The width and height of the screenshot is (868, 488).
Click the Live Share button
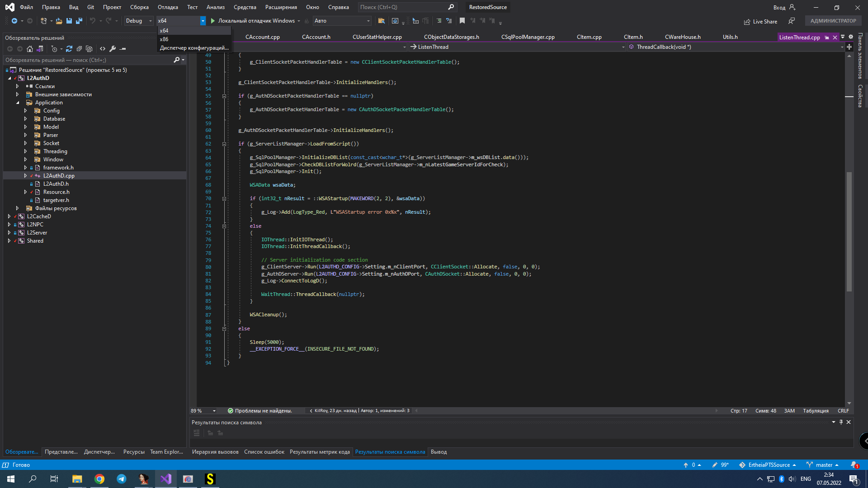[761, 22]
